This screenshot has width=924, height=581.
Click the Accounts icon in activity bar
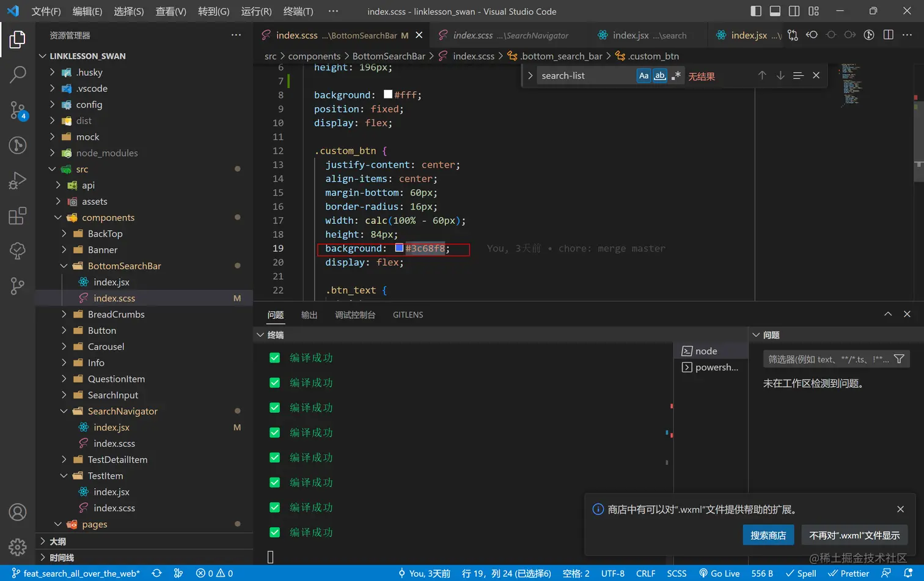(18, 512)
